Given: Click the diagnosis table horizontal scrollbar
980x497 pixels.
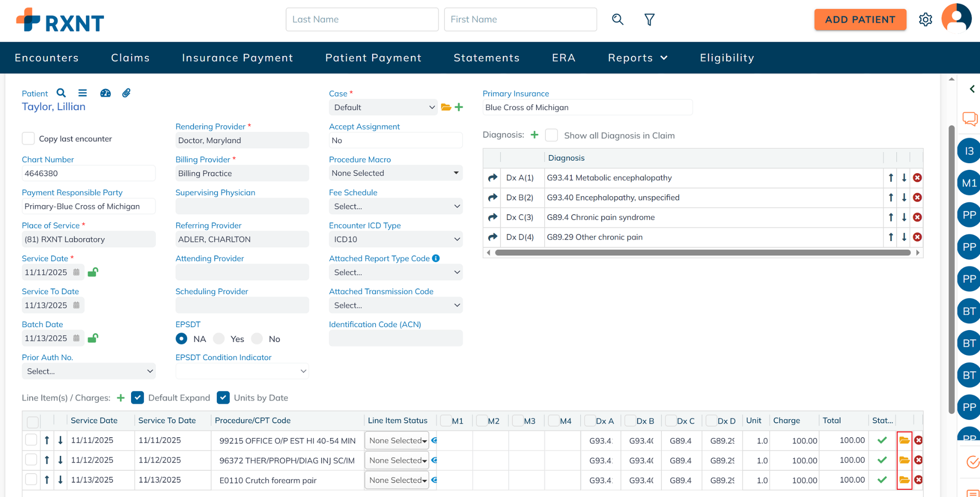Looking at the screenshot, I should click(702, 253).
